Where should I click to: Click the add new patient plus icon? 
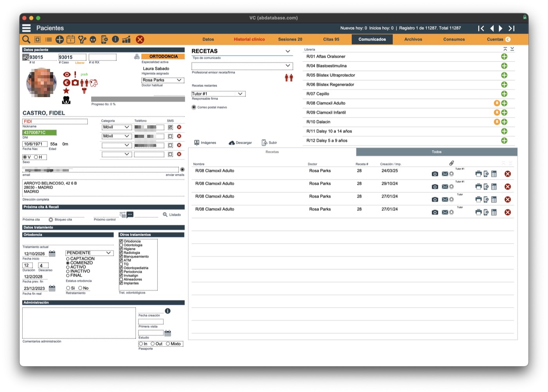[59, 39]
